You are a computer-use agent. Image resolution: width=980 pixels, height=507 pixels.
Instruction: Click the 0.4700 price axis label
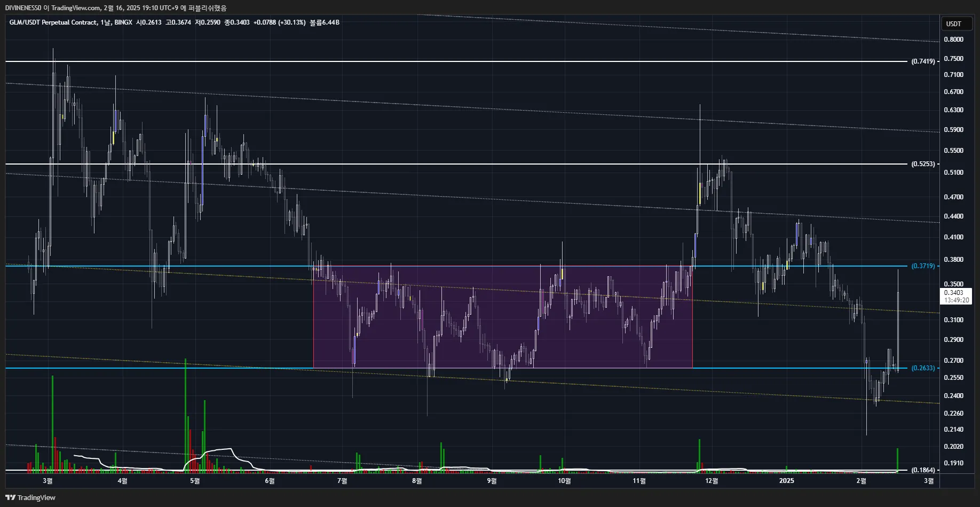(954, 197)
